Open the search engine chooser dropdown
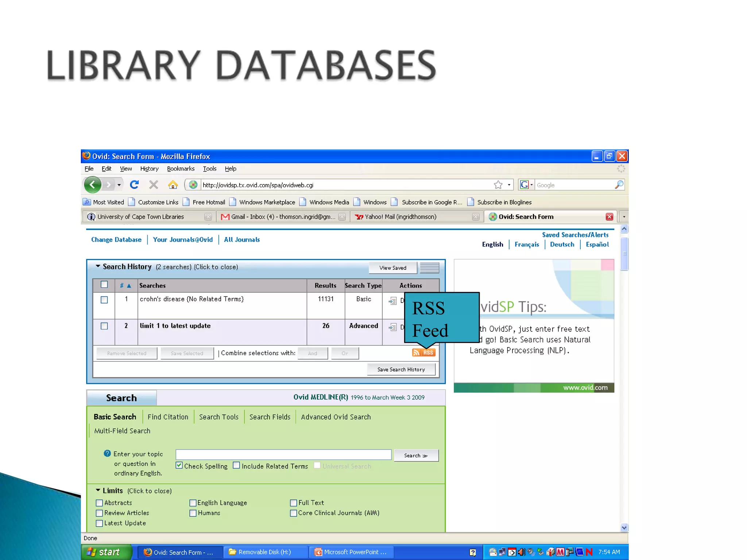The image size is (747, 560). pos(531,185)
